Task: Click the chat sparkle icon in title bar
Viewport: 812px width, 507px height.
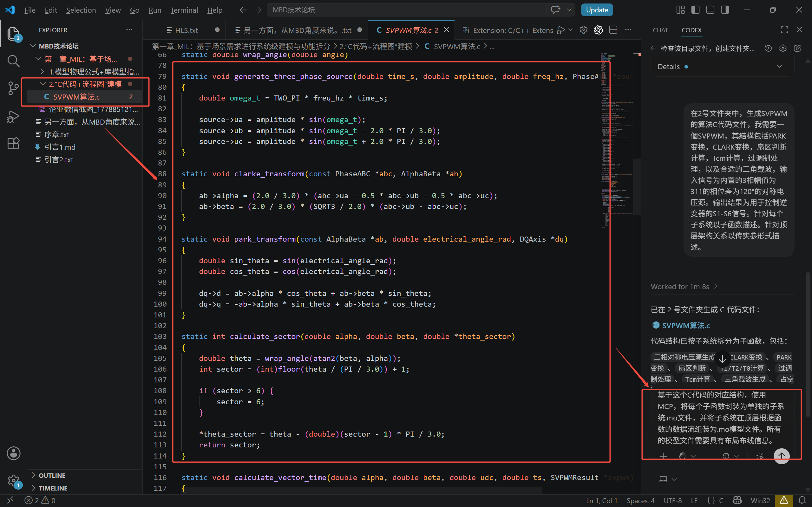Action: [x=556, y=10]
